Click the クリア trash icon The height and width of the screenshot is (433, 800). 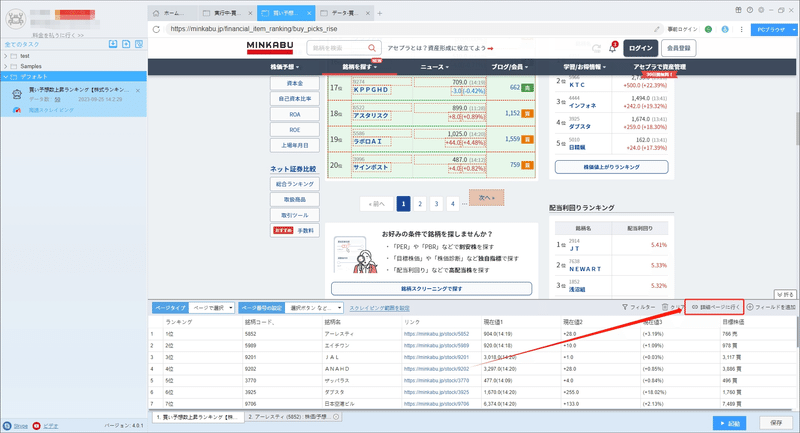pos(665,308)
